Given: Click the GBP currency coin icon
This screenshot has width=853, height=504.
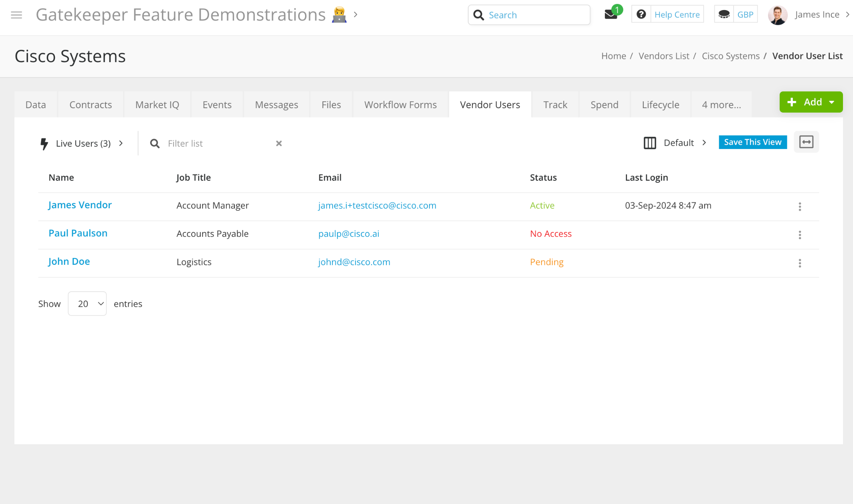Looking at the screenshot, I should (724, 14).
